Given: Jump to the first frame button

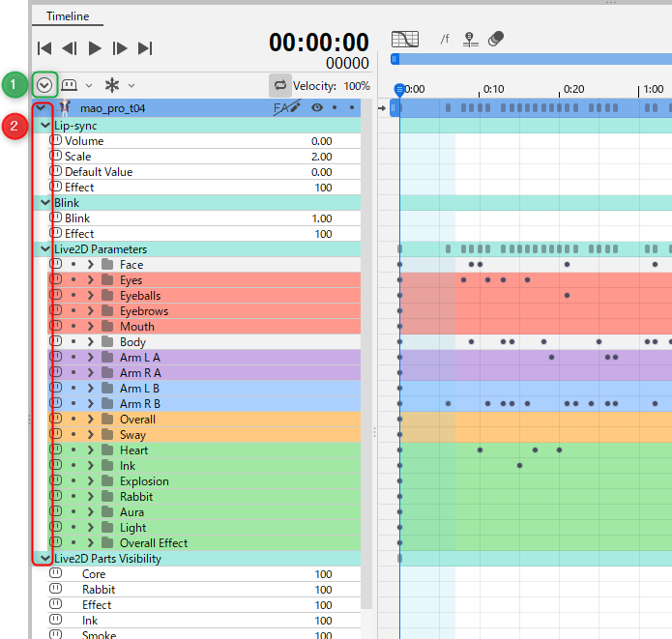Looking at the screenshot, I should coord(44,47).
